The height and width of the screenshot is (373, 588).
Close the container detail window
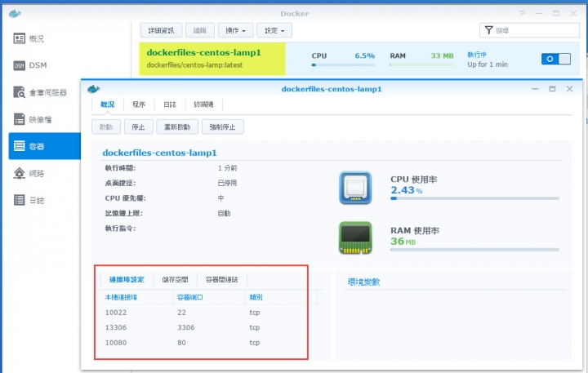[x=569, y=89]
